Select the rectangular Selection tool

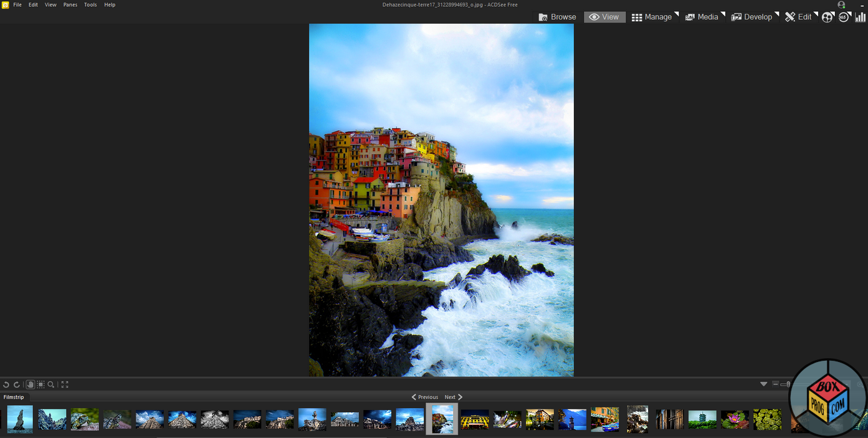pos(41,384)
